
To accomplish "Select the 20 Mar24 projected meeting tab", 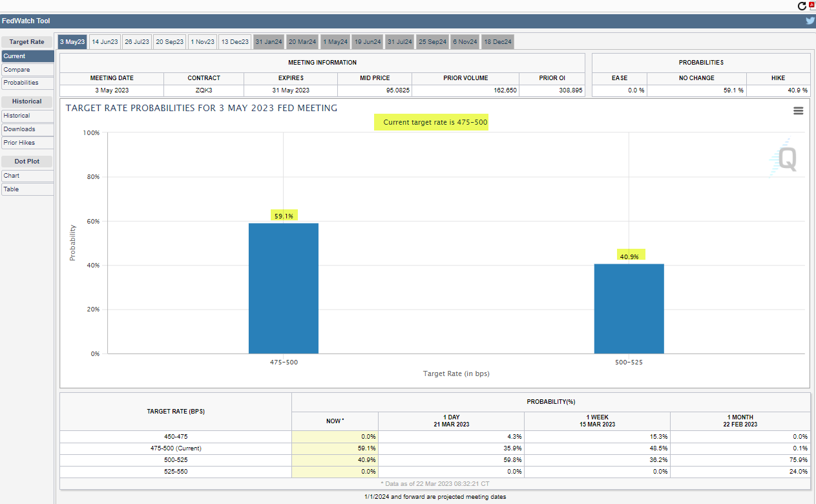I will (x=302, y=42).
